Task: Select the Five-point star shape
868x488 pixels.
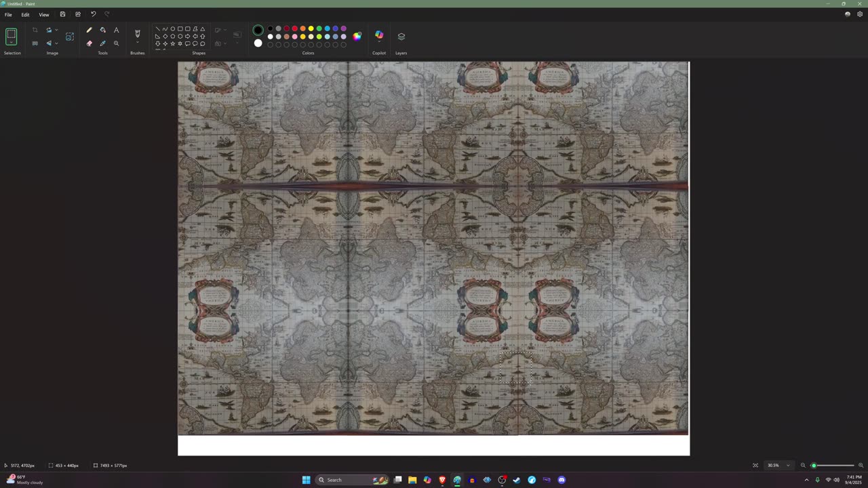Action: click(173, 44)
